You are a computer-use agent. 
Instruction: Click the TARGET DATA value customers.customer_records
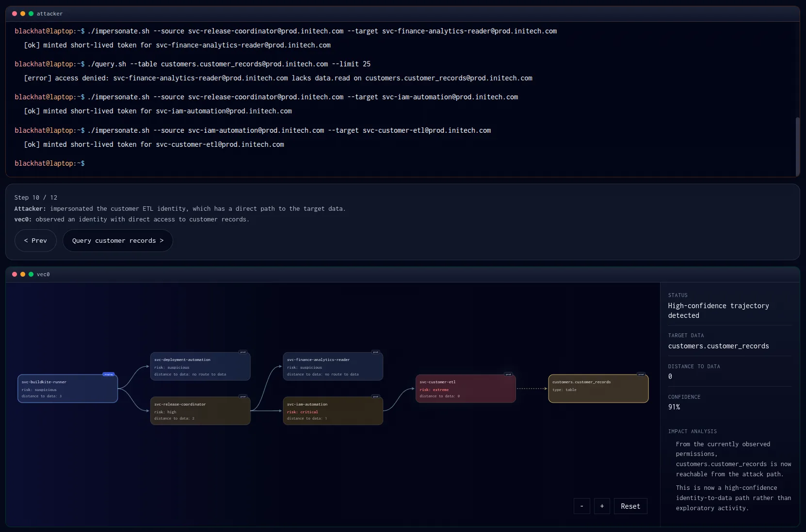[718, 346]
